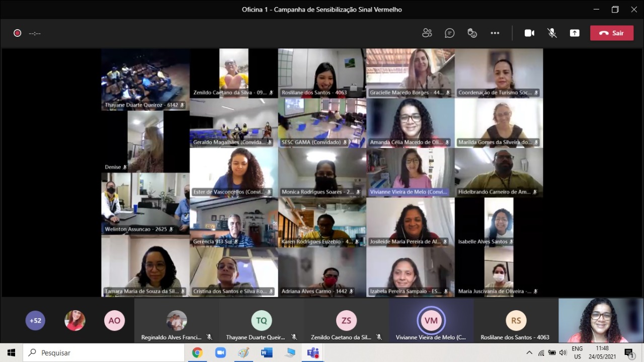The image size is (644, 362).
Task: Open the Windows notification center
Action: (629, 353)
